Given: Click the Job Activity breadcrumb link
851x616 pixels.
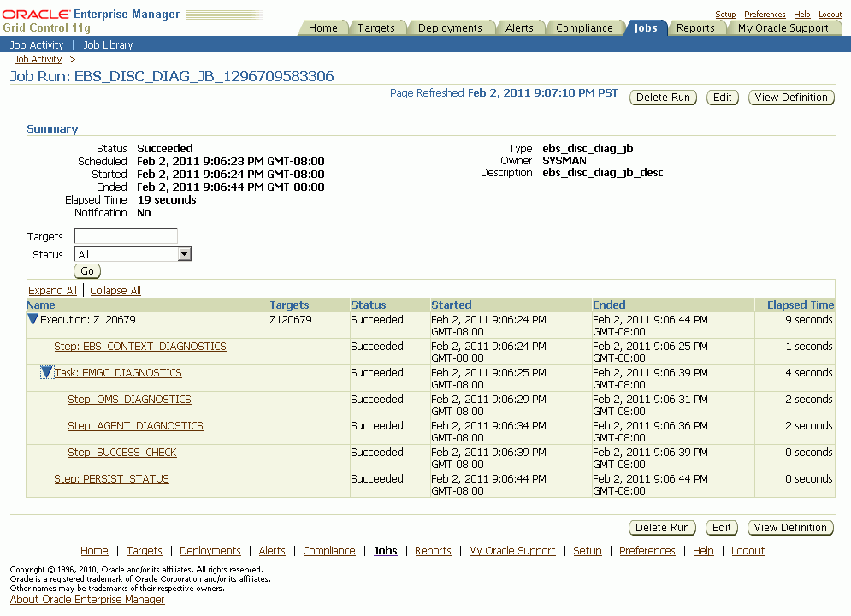Looking at the screenshot, I should [38, 59].
